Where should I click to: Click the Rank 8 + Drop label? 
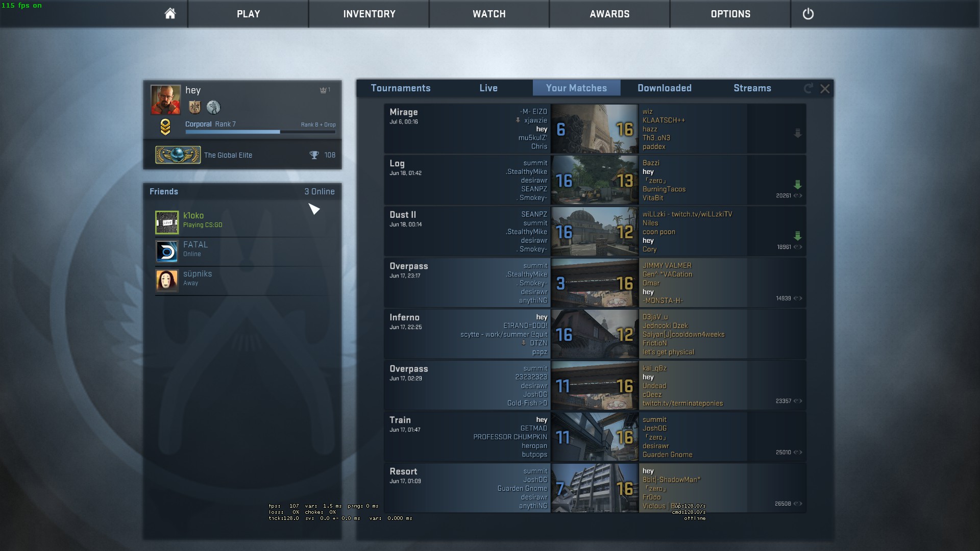(318, 124)
